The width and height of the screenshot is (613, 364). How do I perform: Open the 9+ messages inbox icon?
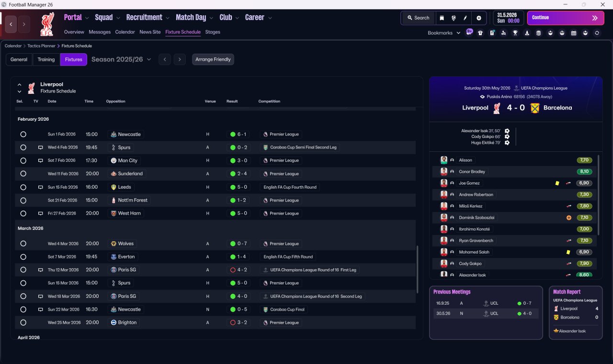(x=469, y=32)
